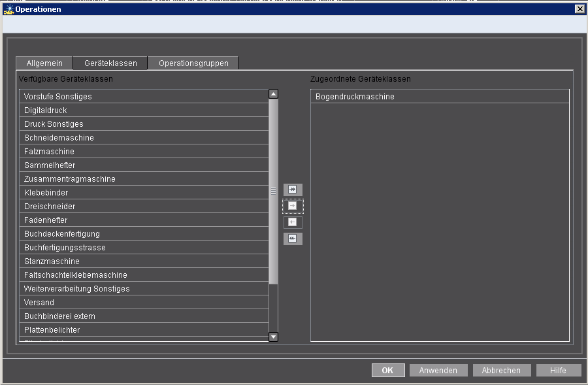Open help via the Hilfe button
This screenshot has width=588, height=385.
pos(559,370)
